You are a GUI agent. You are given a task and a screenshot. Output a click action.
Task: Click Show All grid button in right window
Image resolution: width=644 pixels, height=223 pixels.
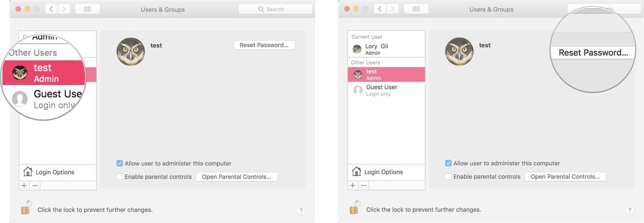416,9
